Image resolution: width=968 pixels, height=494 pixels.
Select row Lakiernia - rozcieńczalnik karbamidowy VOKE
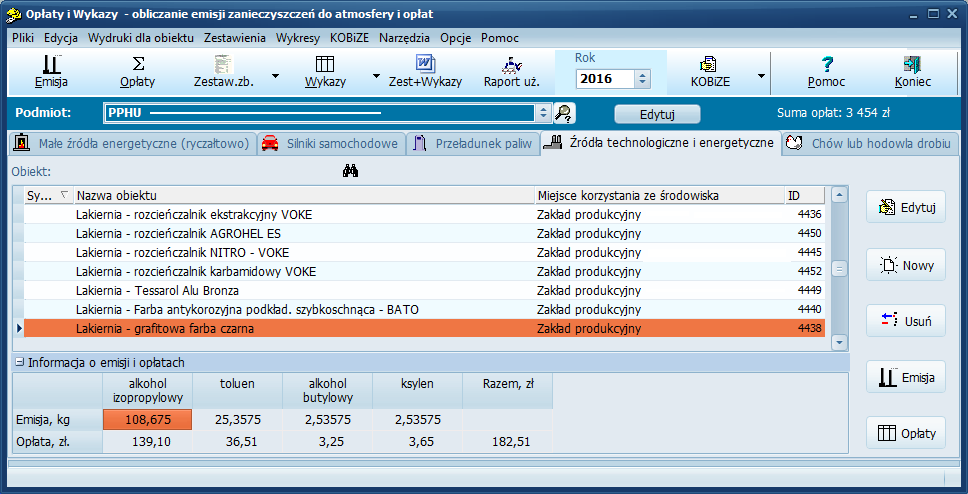425,272
